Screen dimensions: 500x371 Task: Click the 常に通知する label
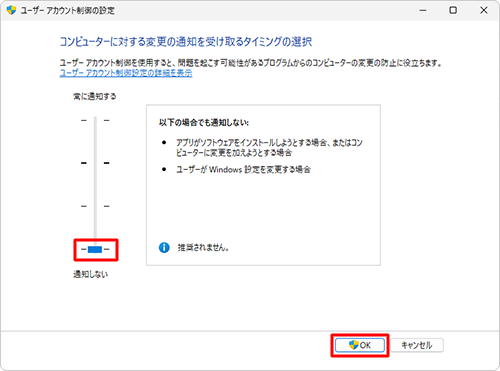[x=95, y=97]
